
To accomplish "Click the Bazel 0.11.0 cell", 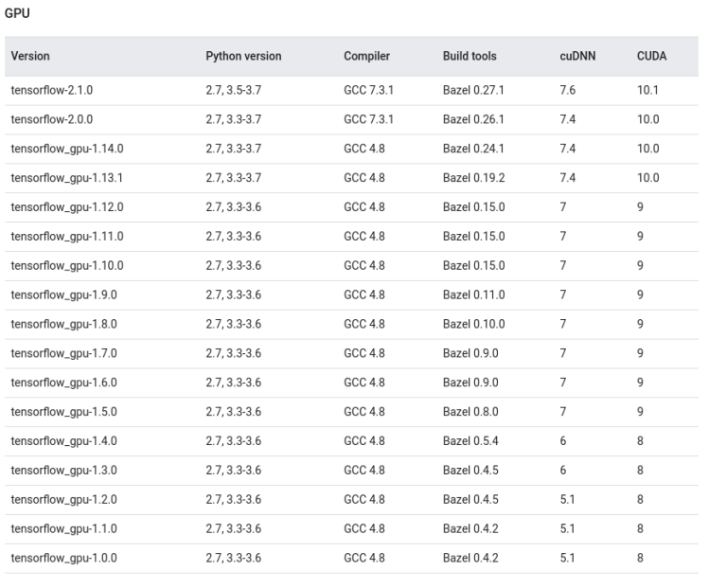I will [473, 294].
